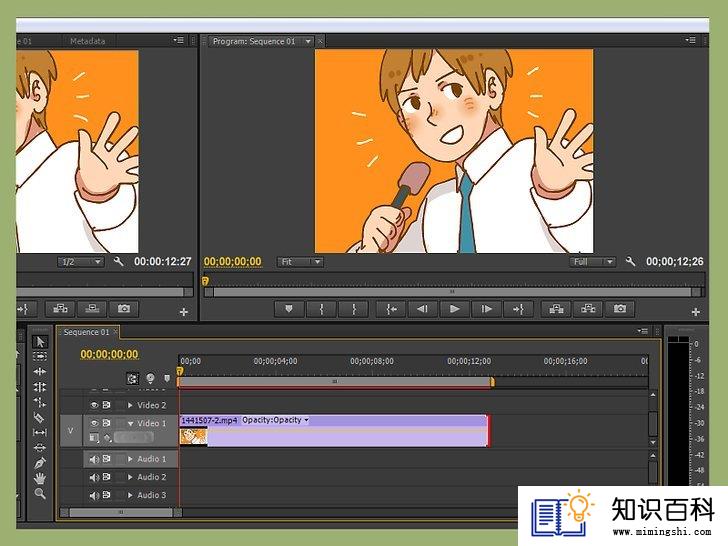Select the Zoom magnifier tool

pyautogui.click(x=40, y=493)
